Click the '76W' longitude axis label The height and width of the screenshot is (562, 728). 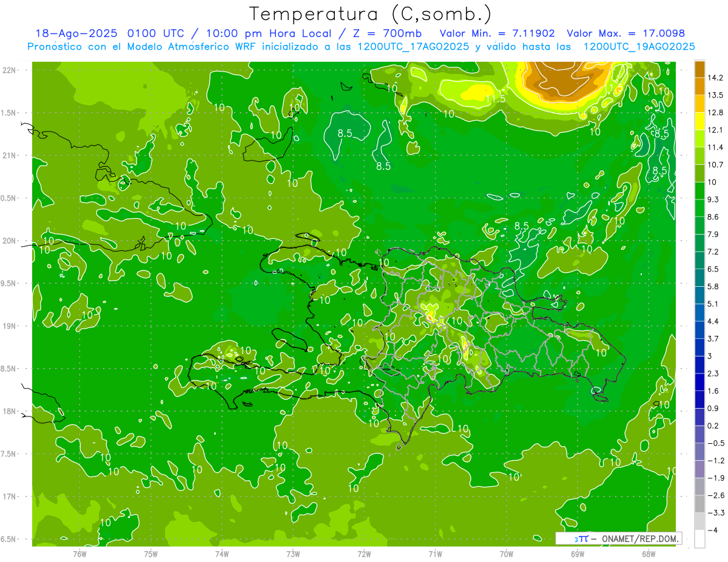click(x=79, y=554)
